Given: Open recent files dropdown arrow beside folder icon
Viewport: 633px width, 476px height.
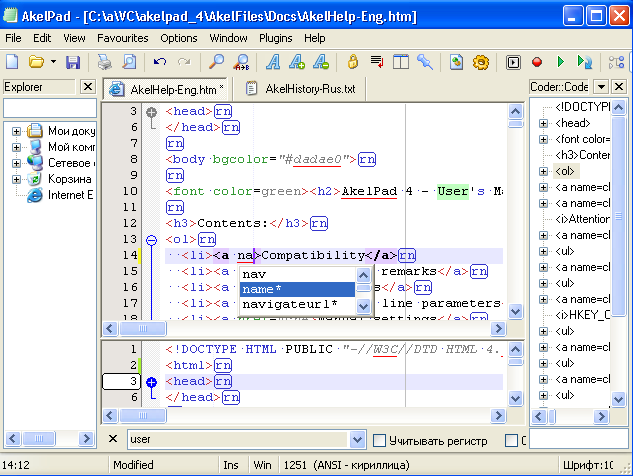Looking at the screenshot, I should pyautogui.click(x=53, y=62).
